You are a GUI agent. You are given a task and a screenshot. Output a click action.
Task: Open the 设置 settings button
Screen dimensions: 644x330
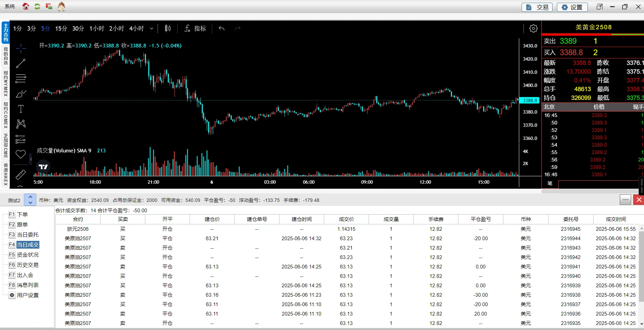coord(572,7)
